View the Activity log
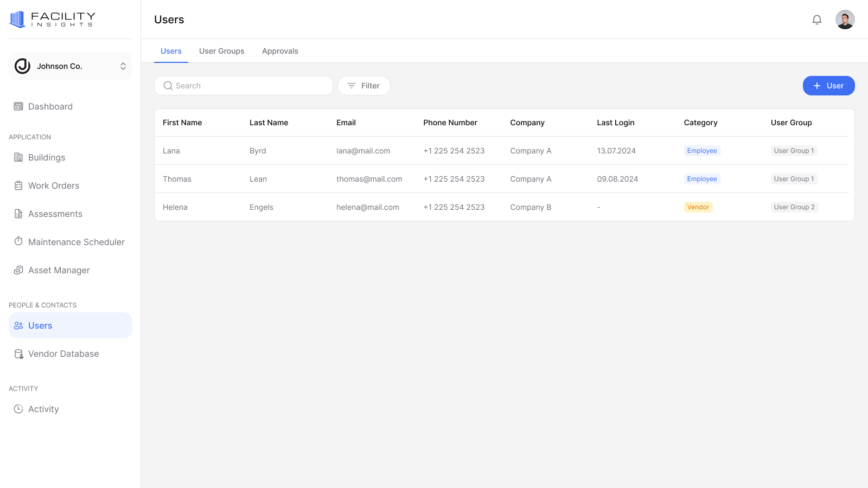This screenshot has width=868, height=488. pos(43,409)
